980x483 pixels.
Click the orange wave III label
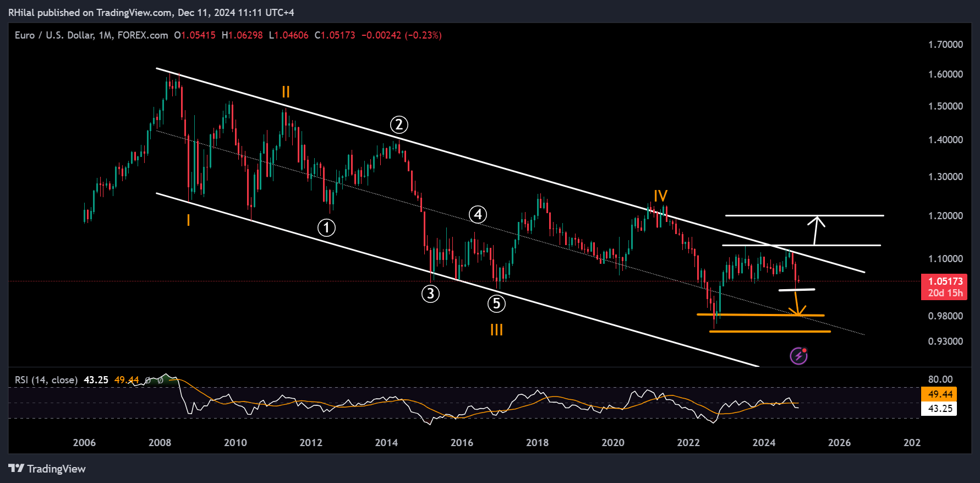tap(496, 330)
